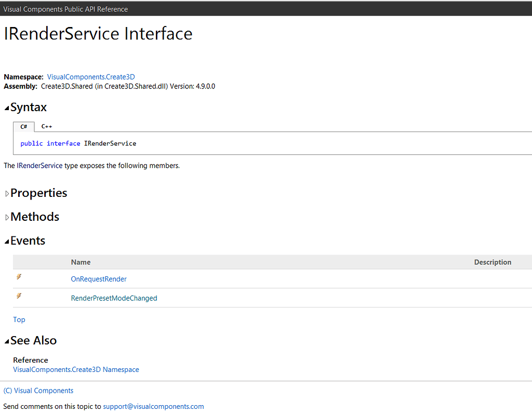Click the Visual Components copyright link

38,390
